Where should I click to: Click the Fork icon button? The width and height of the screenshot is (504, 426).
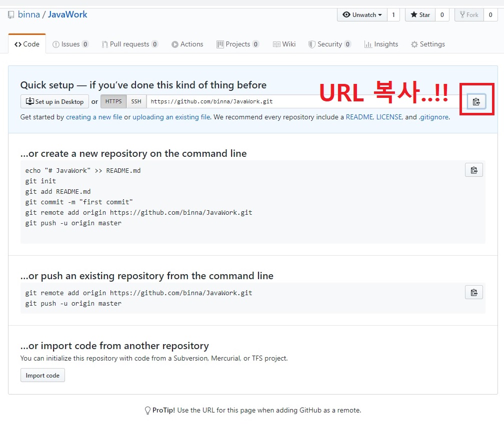(x=469, y=15)
